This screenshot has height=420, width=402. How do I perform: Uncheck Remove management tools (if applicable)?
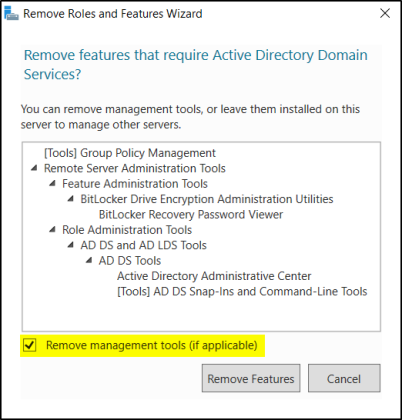(x=30, y=345)
